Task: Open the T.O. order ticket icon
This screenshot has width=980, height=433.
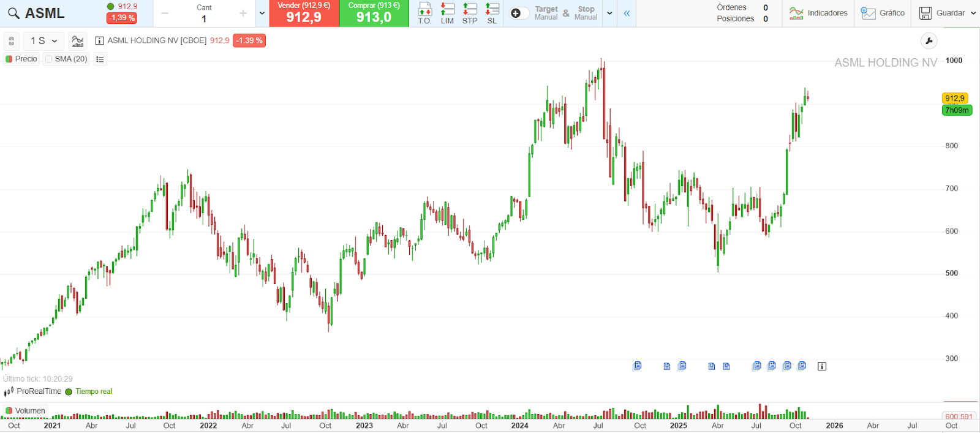Action: 424,13
